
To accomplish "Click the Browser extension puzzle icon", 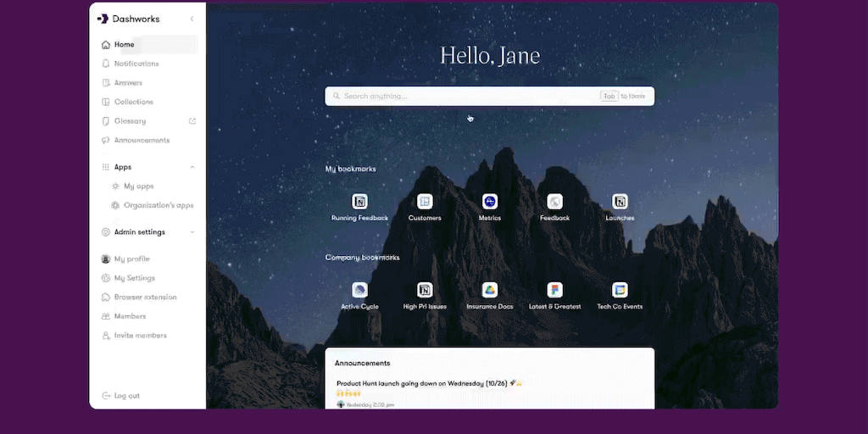I will click(x=106, y=298).
